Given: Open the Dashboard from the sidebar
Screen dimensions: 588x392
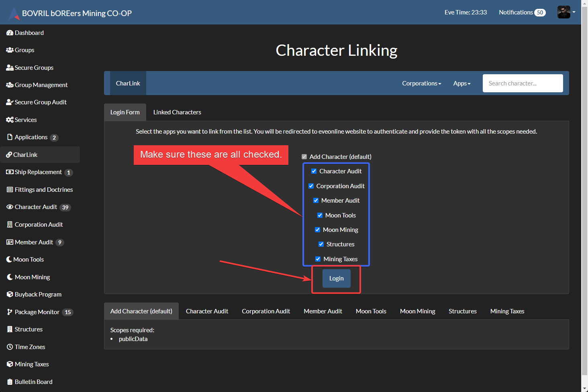Looking at the screenshot, I should 28,32.
